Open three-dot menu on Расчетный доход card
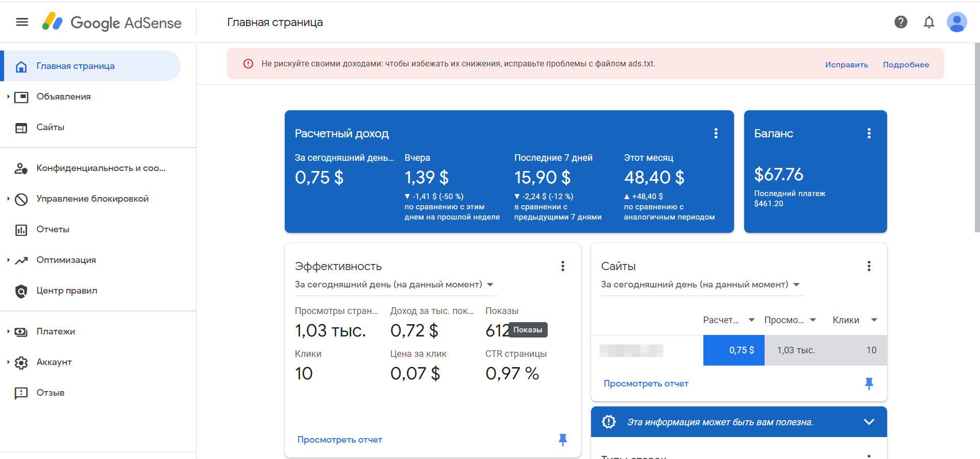The width and height of the screenshot is (980, 459). click(x=716, y=133)
